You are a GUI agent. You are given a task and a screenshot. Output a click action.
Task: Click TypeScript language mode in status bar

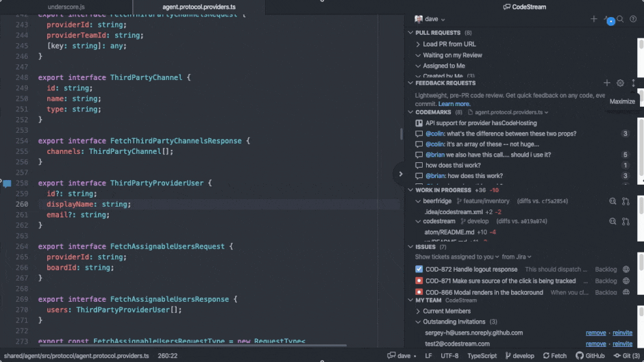(x=482, y=356)
